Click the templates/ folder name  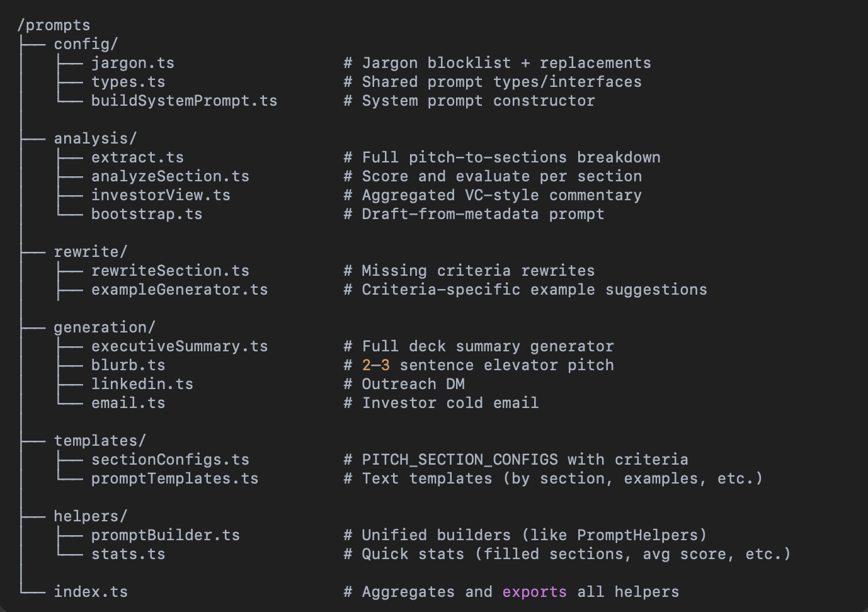click(x=100, y=441)
